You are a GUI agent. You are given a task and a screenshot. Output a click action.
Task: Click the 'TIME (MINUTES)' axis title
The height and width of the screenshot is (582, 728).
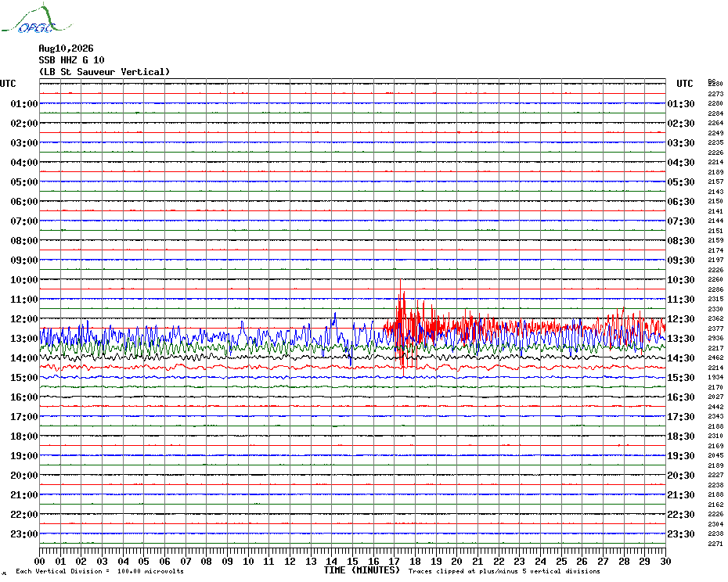[x=362, y=570]
